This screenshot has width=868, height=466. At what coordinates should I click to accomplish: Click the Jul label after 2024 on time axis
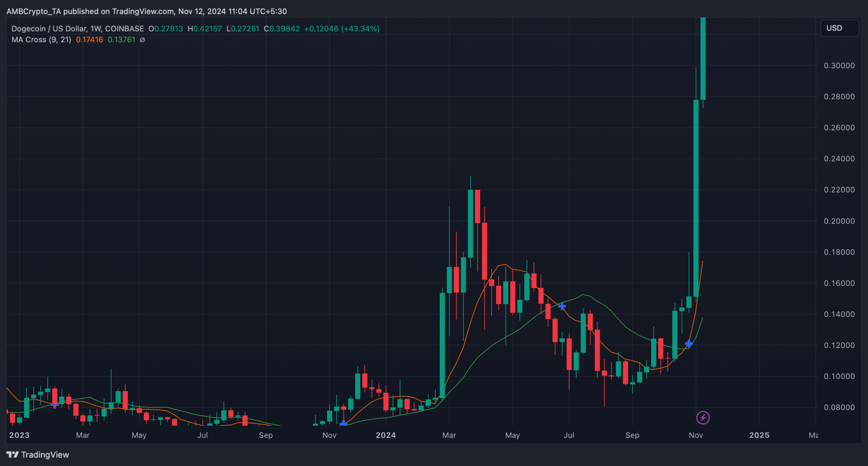tap(569, 435)
